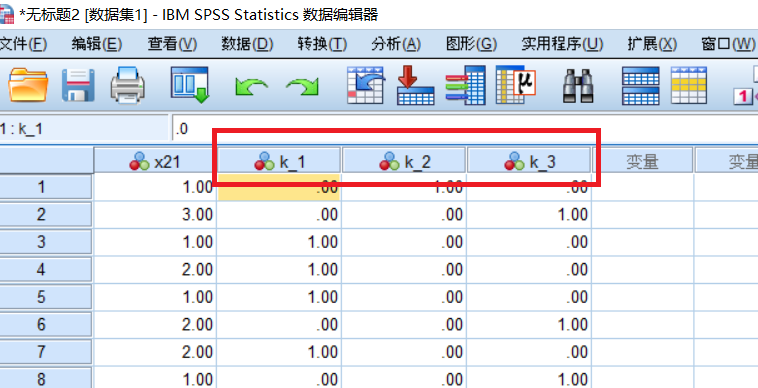This screenshot has width=758, height=388.
Task: Click the k_1 cell in row 2 showing .00
Action: coord(279,214)
